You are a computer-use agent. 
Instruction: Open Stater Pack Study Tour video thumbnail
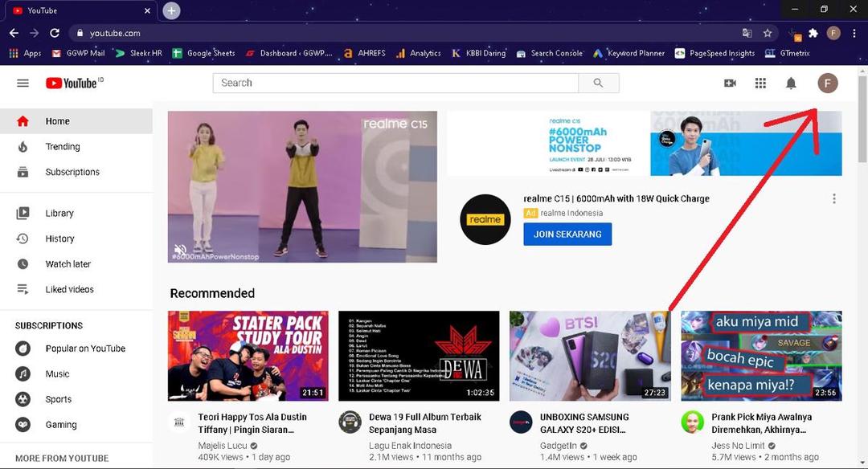click(248, 356)
